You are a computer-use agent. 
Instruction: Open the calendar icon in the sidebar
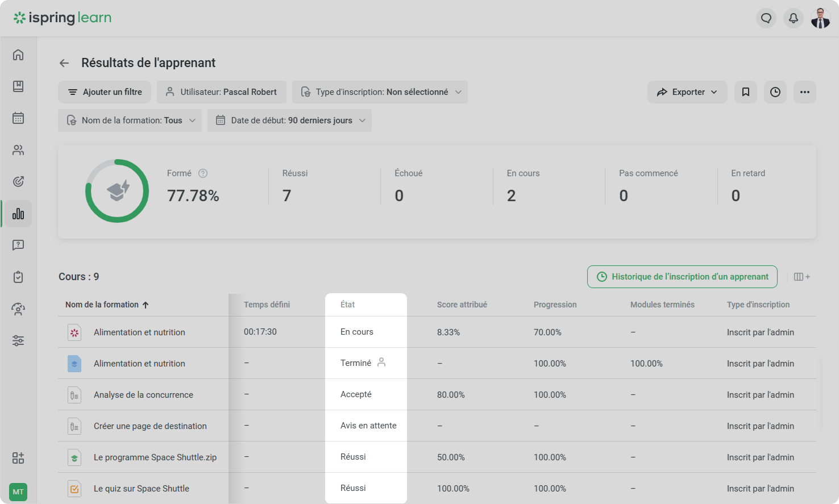pos(18,118)
